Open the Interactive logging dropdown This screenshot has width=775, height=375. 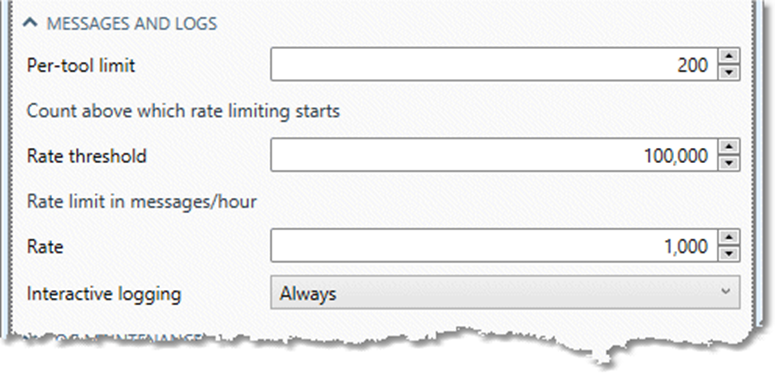point(505,292)
